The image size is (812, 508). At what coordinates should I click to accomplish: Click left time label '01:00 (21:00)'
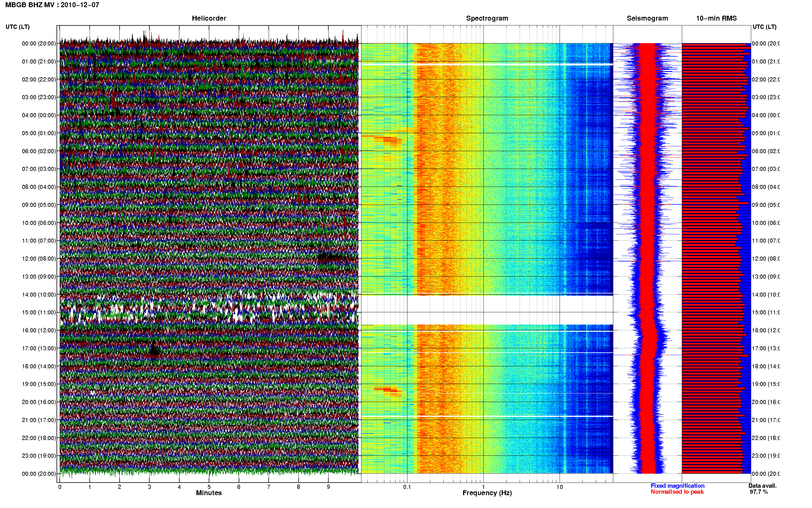pos(39,61)
